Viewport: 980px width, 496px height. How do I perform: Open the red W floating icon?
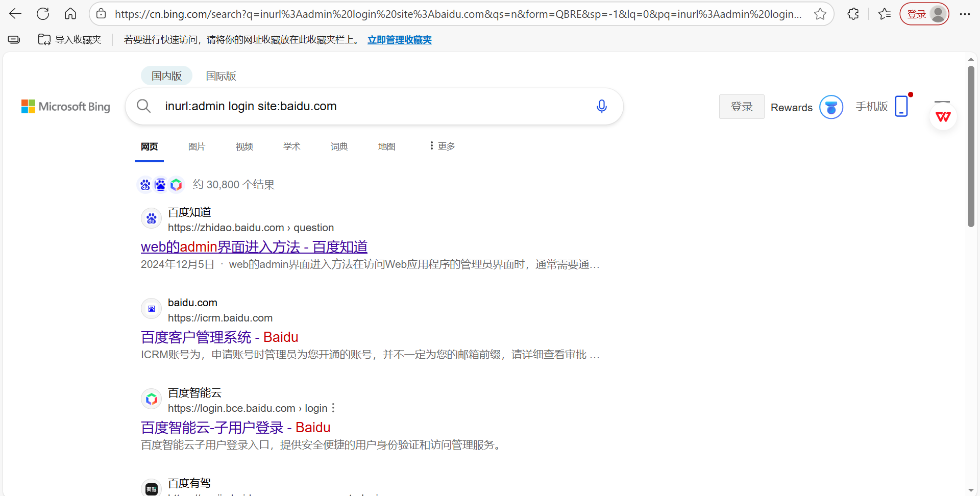click(x=943, y=116)
